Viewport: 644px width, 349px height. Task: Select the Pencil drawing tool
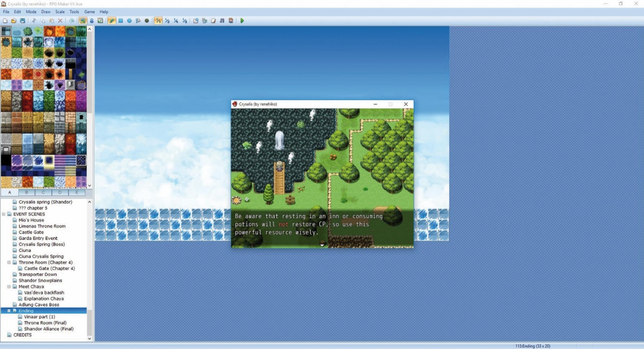click(x=112, y=20)
